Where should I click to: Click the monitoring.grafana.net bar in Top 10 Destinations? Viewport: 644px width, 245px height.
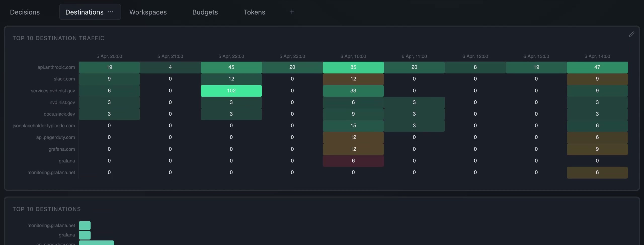point(85,225)
